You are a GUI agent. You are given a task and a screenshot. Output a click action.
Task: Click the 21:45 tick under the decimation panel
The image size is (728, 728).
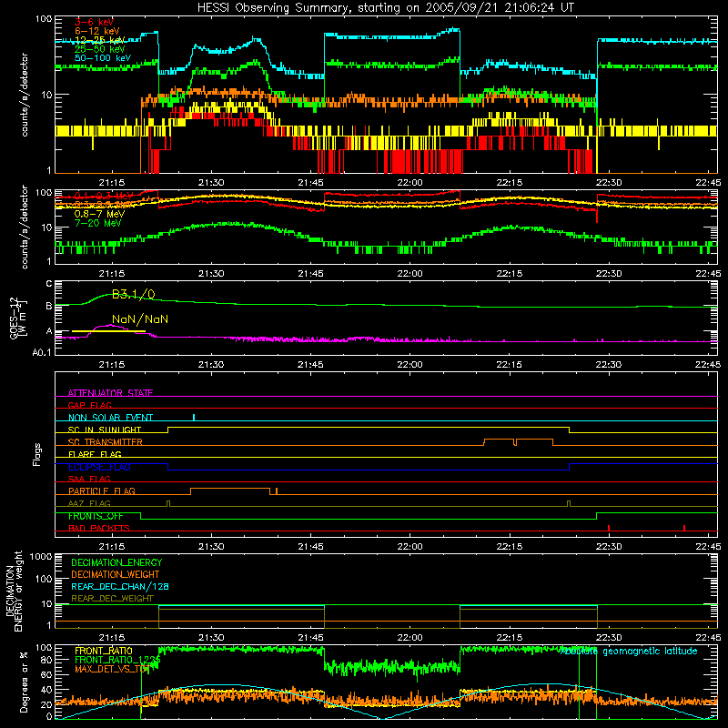click(x=310, y=638)
